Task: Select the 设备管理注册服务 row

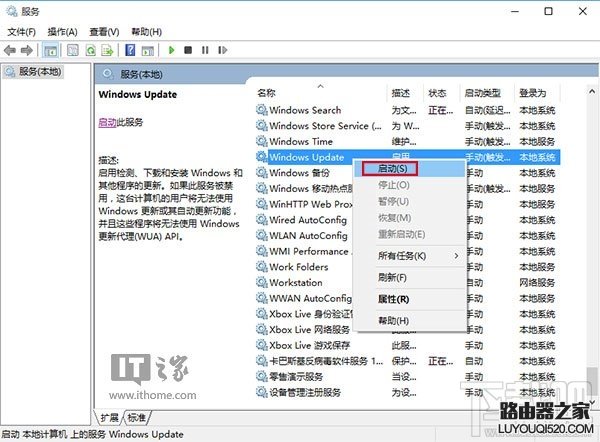Action: pos(407,393)
